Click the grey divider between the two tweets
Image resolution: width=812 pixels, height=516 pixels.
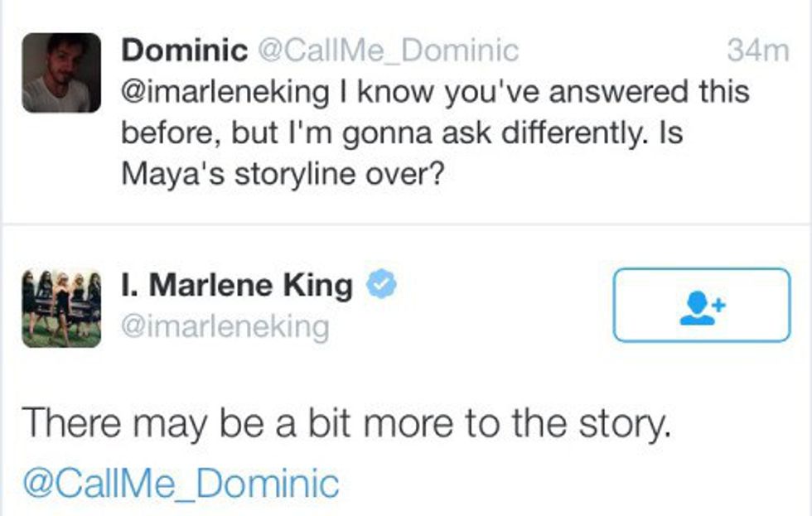406,224
